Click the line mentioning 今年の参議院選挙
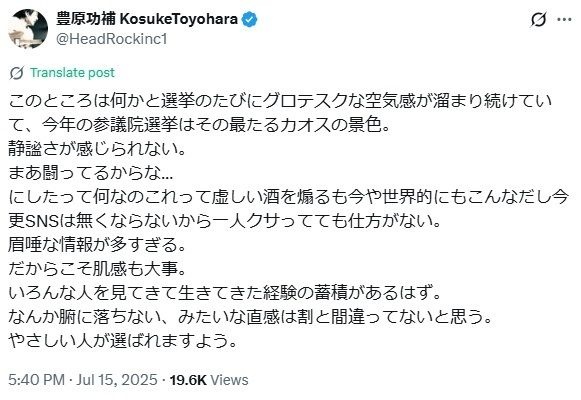This screenshot has height=400, width=581. (x=199, y=125)
